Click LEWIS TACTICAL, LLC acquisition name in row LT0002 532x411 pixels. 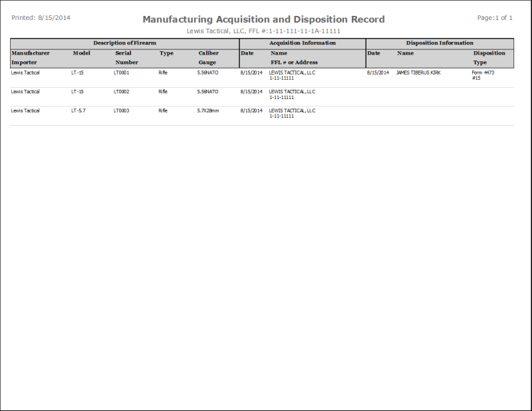point(292,92)
